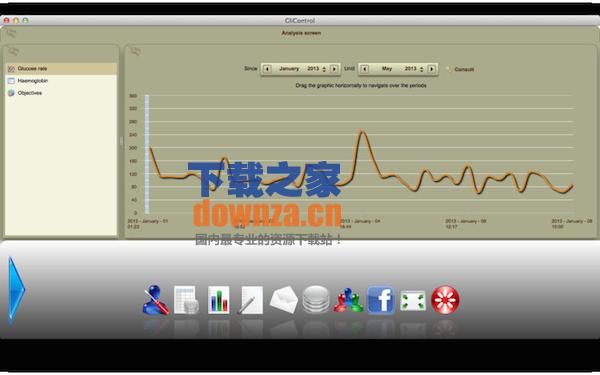Go to previous month in Since picker
The width and height of the screenshot is (600, 375).
point(267,69)
